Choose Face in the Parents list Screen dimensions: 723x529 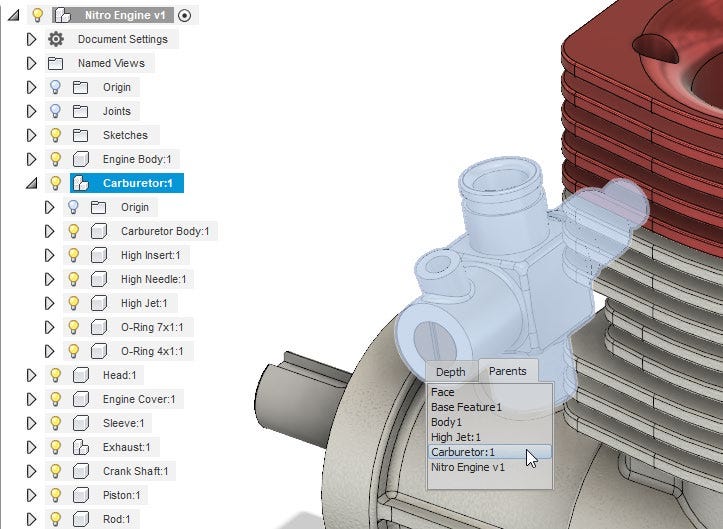pos(489,392)
